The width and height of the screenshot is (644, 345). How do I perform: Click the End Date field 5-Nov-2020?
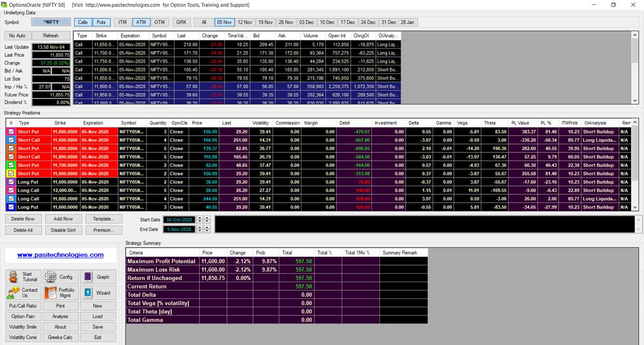coord(179,230)
